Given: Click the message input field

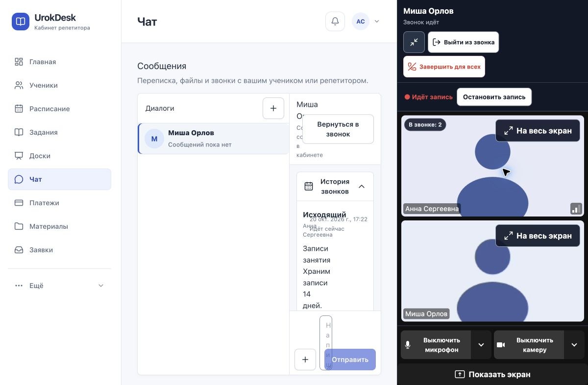Looking at the screenshot, I should (326, 343).
